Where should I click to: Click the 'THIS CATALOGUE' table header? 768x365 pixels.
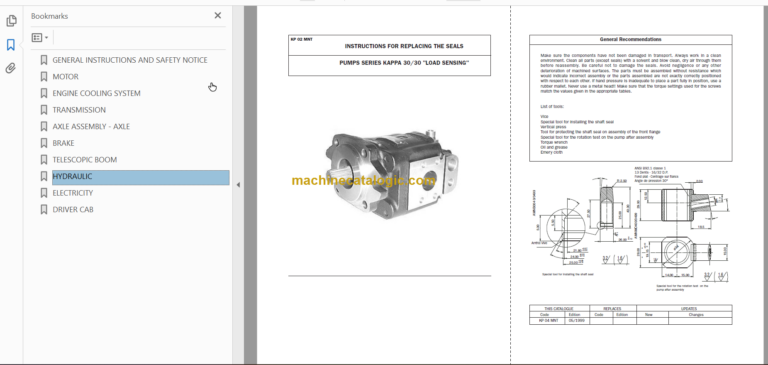click(x=559, y=309)
